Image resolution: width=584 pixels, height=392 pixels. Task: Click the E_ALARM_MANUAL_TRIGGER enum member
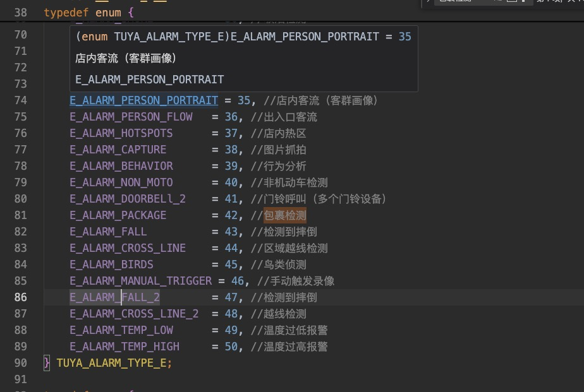click(x=140, y=281)
